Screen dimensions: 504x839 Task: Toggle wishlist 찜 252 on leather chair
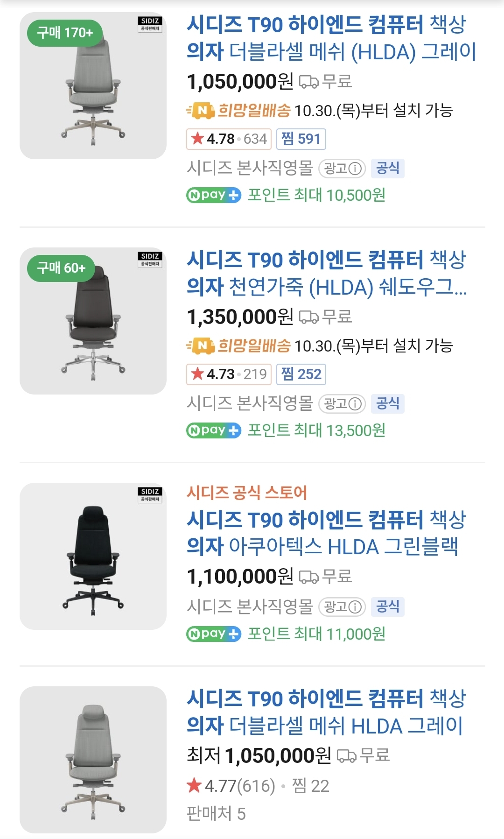tap(301, 374)
